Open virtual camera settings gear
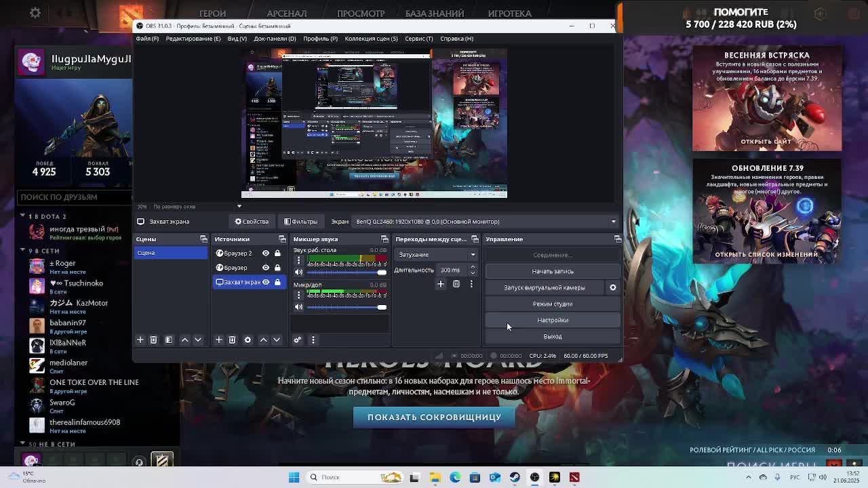This screenshot has width=868, height=488. 613,287
